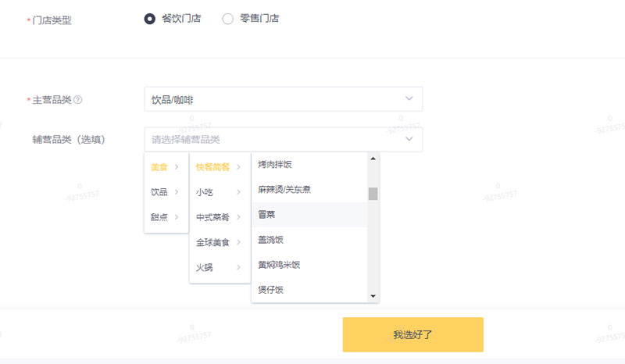Select the 零售门店 radio button
Viewport: 625px width, 364px height.
tap(227, 19)
